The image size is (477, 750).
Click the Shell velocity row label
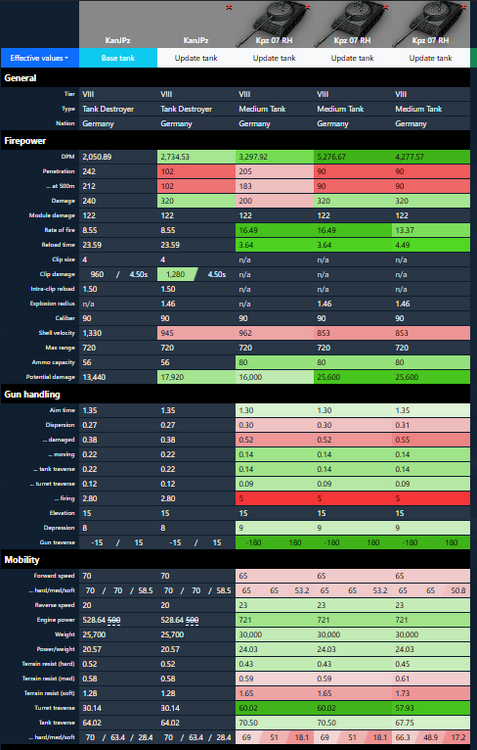tap(58, 333)
